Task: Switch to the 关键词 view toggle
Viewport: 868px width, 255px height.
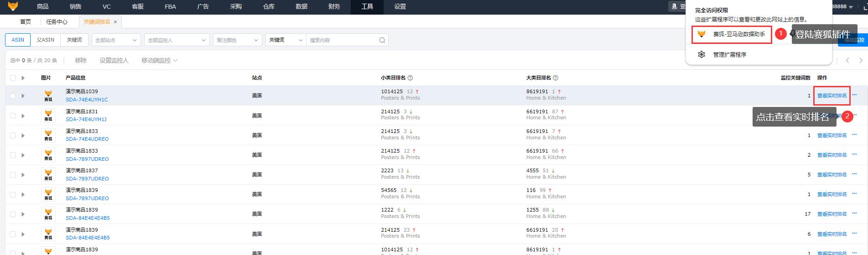Action: pyautogui.click(x=74, y=40)
